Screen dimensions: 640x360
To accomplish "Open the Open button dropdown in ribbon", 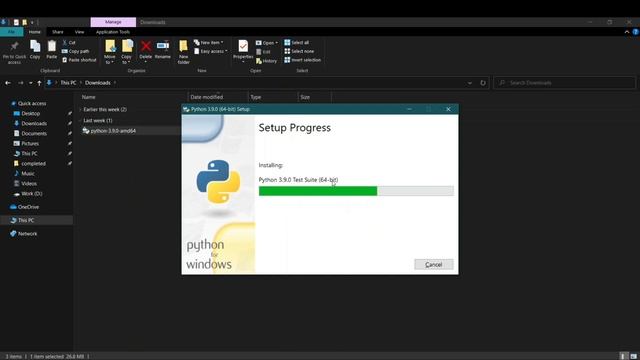I will (267, 43).
